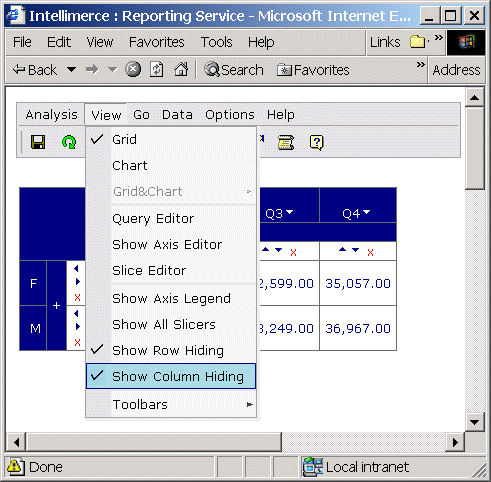
Task: Open the Back button history dropdown
Action: pyautogui.click(x=71, y=70)
